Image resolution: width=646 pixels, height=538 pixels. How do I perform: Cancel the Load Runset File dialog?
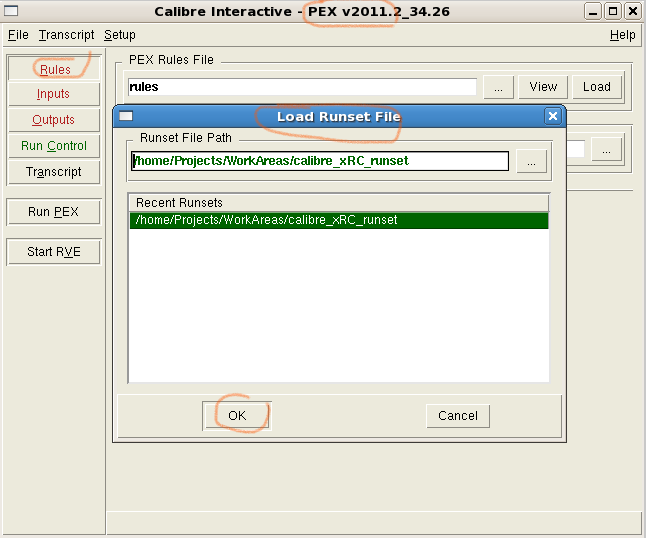(x=458, y=416)
